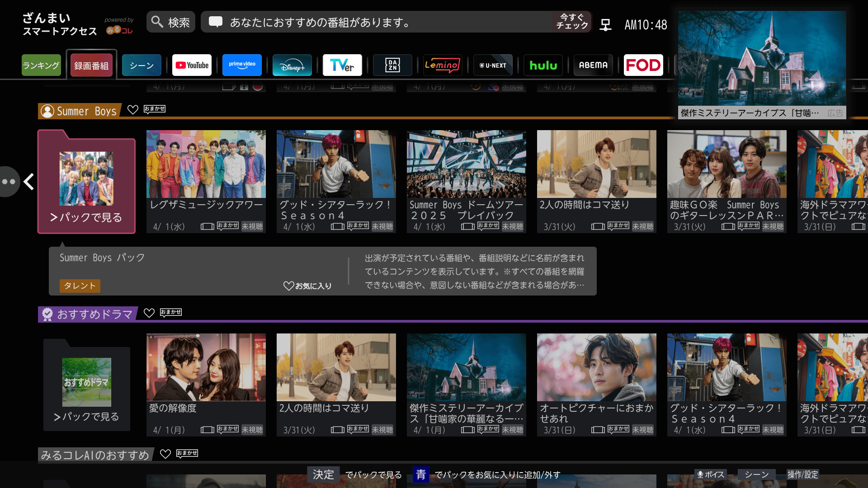Image resolution: width=868 pixels, height=488 pixels.
Task: Open おすすめドラマ パックで見る folder
Action: [86, 385]
